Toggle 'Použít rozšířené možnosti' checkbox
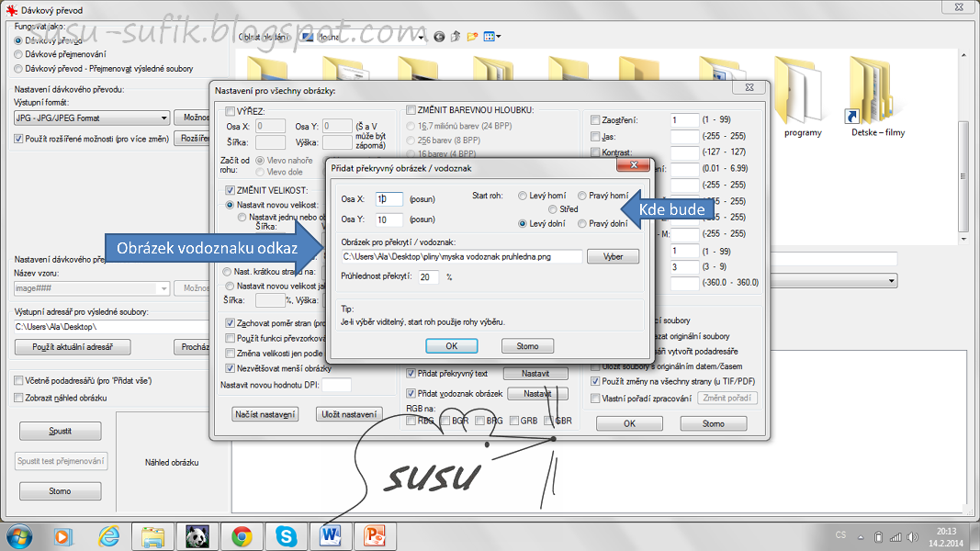This screenshot has height=551, width=980. click(x=18, y=139)
